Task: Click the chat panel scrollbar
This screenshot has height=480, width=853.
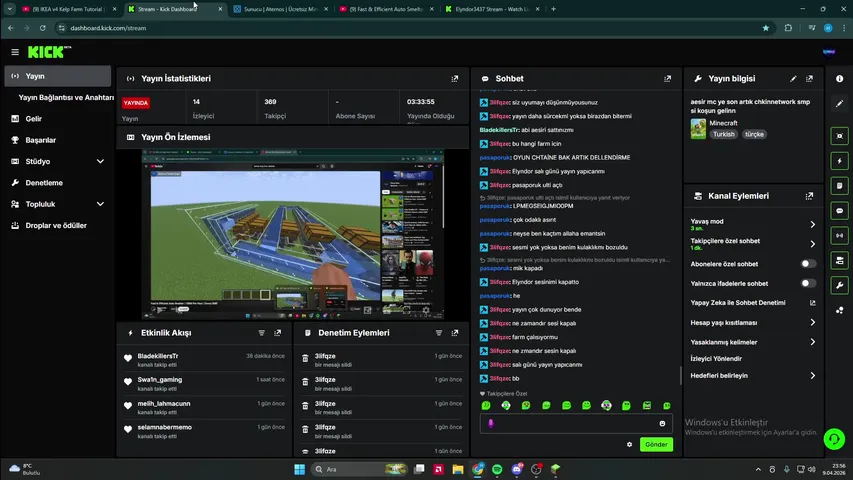Action: click(x=681, y=376)
